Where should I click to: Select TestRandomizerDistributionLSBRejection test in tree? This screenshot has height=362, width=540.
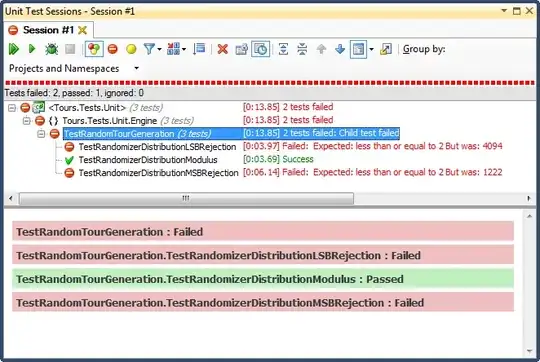tap(157, 147)
